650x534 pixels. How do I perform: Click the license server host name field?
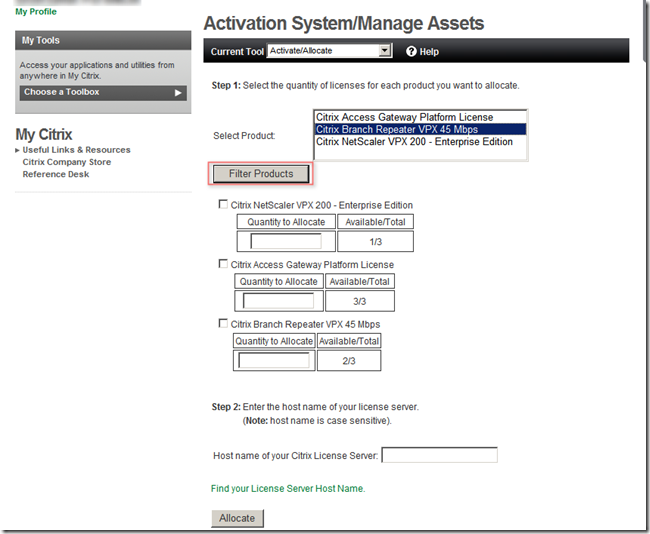(439, 455)
